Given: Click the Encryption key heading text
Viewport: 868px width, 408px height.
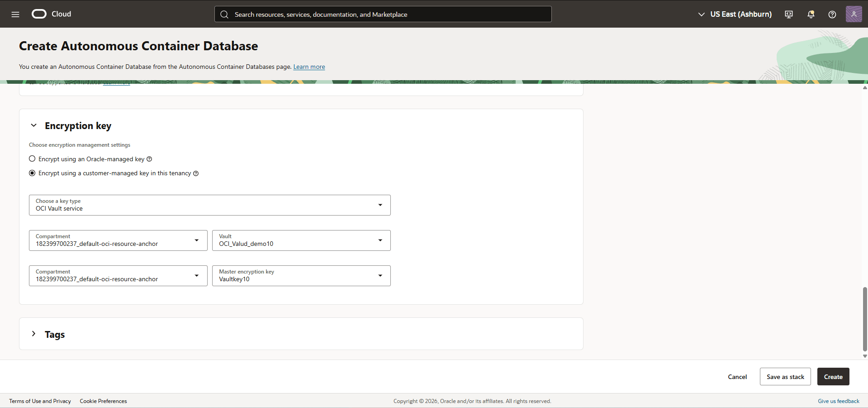Looking at the screenshot, I should (x=78, y=126).
